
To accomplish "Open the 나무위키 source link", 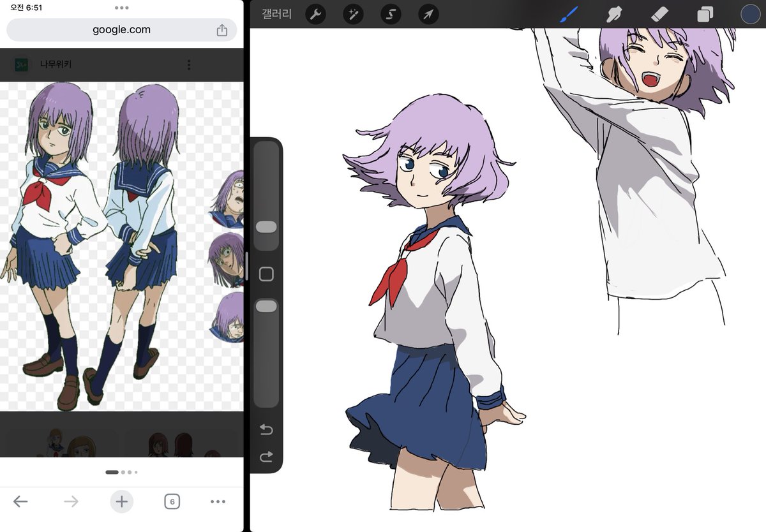I will (x=56, y=64).
